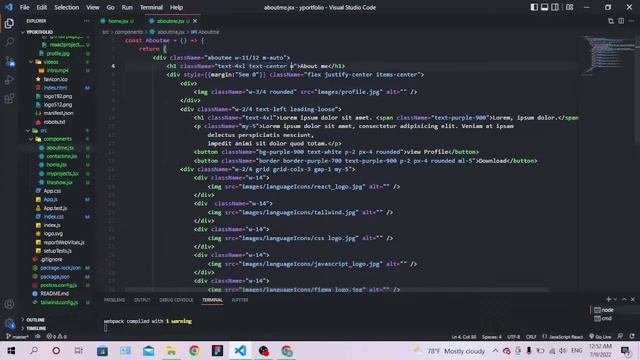
Task: Expand the TIMELINE section
Action: [x=36, y=328]
